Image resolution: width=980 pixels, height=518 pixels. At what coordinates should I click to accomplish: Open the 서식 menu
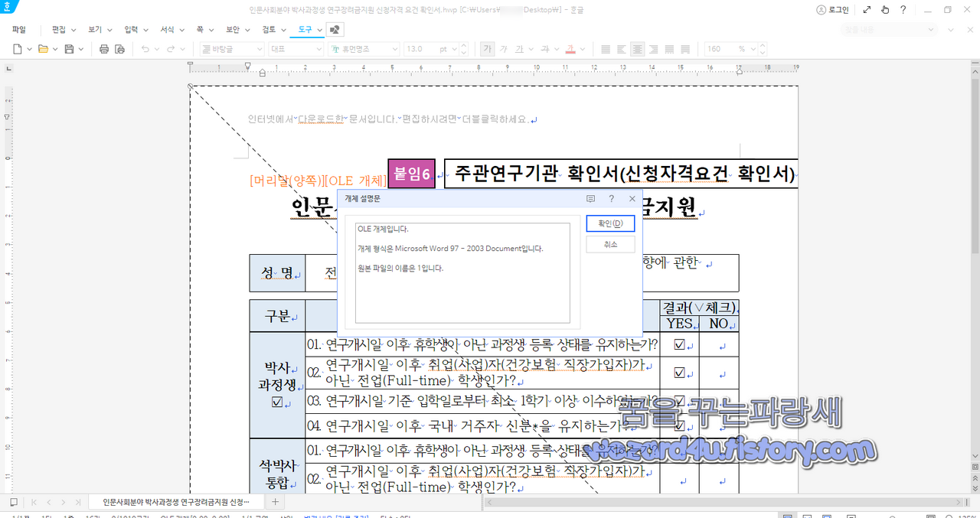click(x=167, y=30)
